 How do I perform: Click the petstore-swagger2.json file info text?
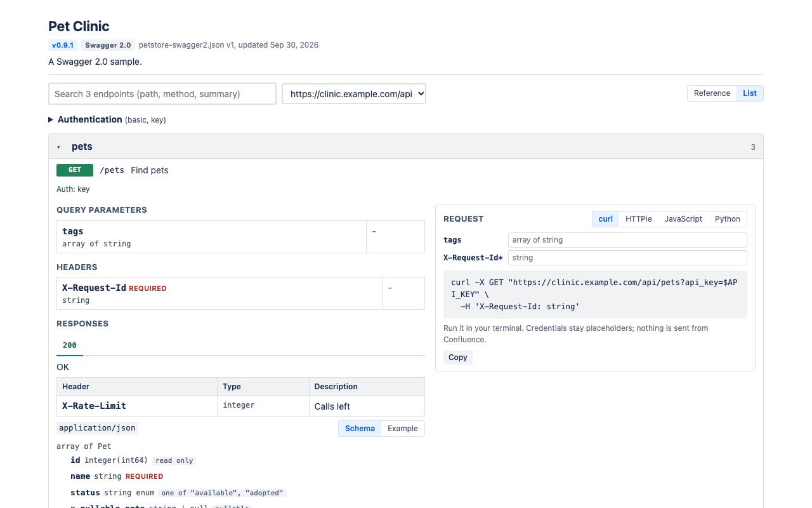[x=229, y=45]
